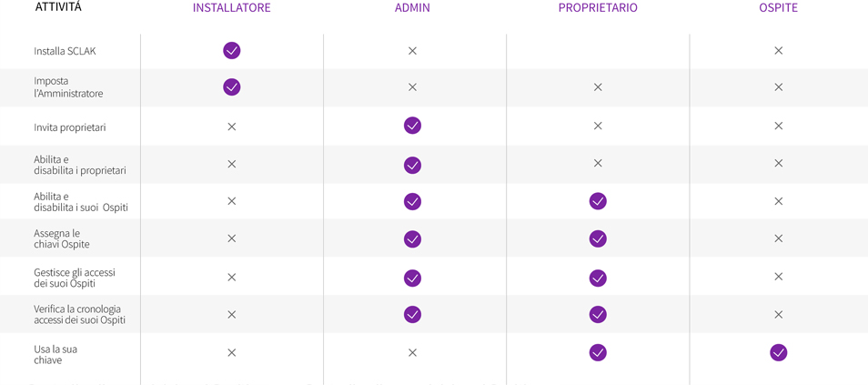Screen dimensions: 868x385
Task: Click the ADMIN column header
Action: (x=412, y=8)
